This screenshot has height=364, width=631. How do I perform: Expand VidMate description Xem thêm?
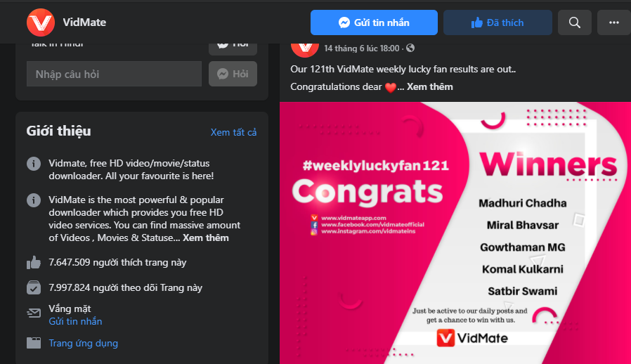pos(206,238)
